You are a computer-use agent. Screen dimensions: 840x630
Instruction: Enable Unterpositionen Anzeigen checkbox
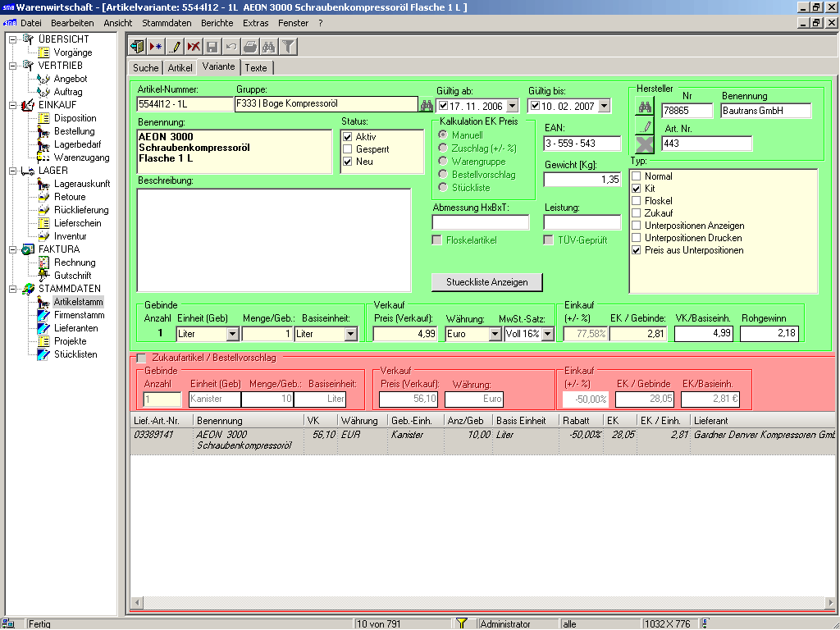point(636,226)
